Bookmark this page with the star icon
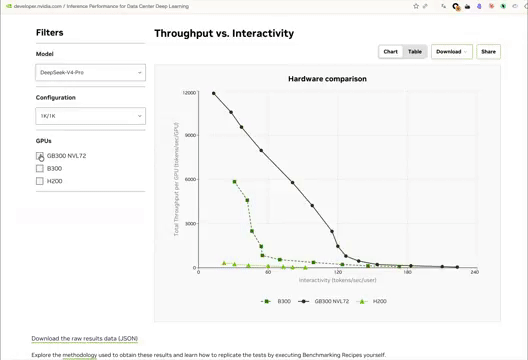The width and height of the screenshot is (528, 360). pos(416,6)
